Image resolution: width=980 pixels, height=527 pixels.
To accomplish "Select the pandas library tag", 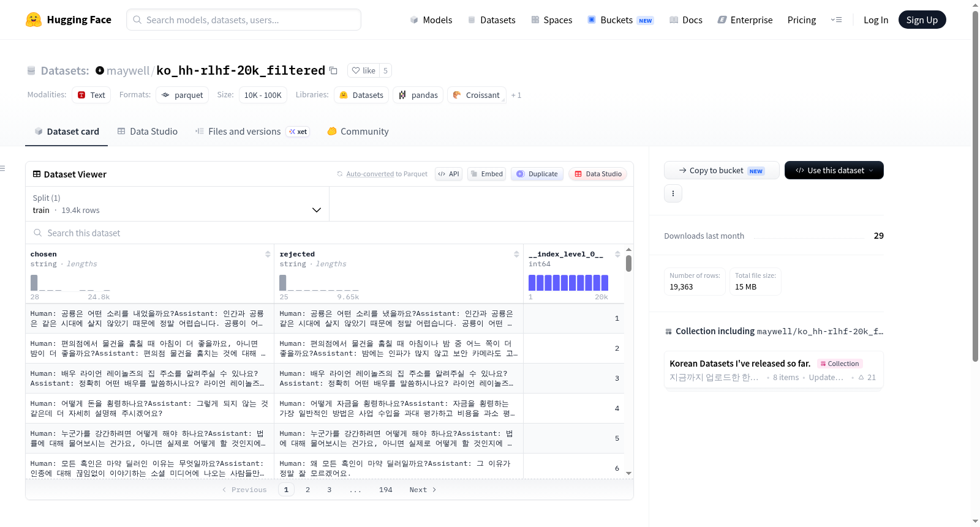I will point(418,95).
